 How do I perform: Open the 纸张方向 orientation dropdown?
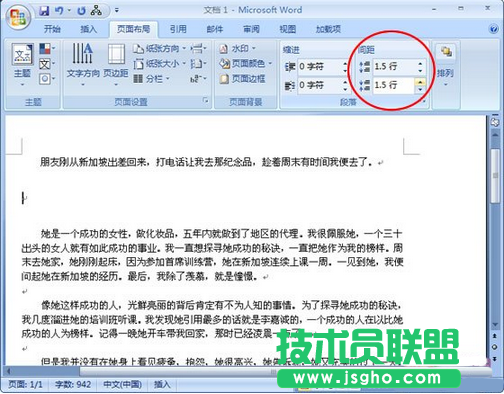click(160, 49)
